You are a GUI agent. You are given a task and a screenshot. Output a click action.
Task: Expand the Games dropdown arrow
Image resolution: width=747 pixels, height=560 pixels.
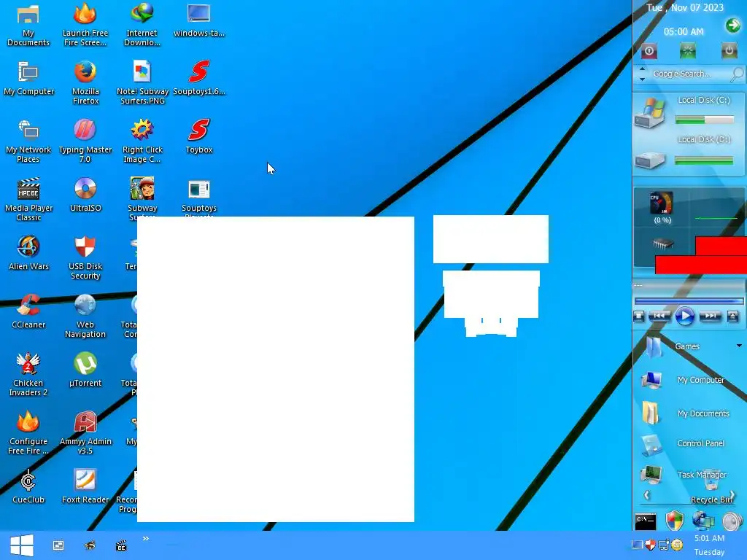click(740, 346)
